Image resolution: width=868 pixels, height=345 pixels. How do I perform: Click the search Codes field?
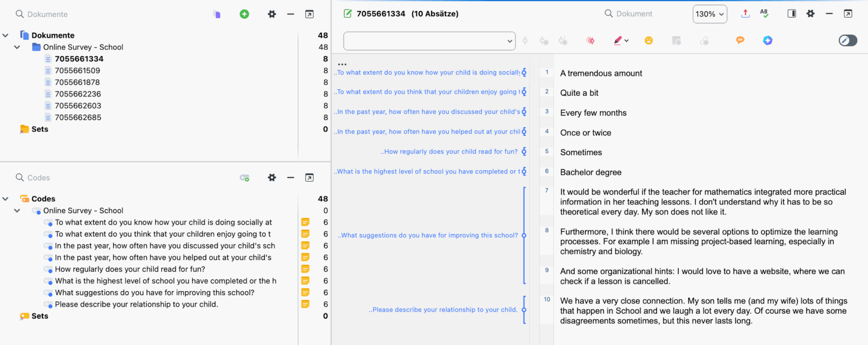(x=38, y=177)
